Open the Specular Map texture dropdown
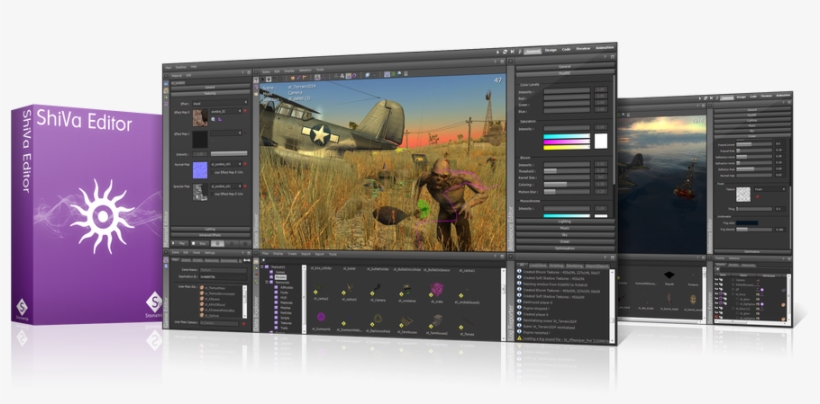 [x=226, y=186]
